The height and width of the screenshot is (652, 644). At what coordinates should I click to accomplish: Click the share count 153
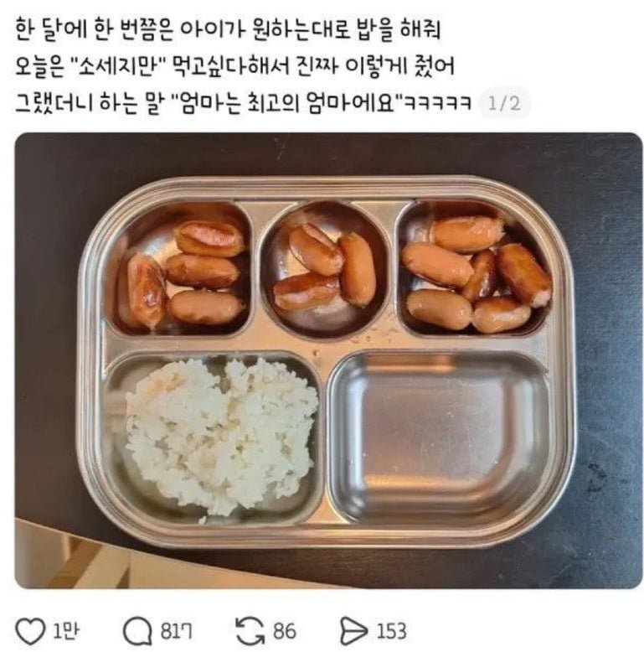[x=391, y=631]
